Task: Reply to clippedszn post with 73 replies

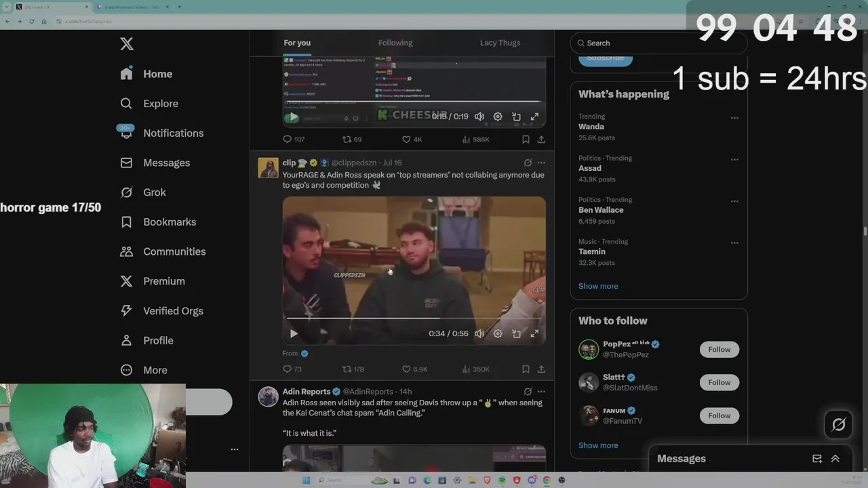Action: pyautogui.click(x=292, y=369)
